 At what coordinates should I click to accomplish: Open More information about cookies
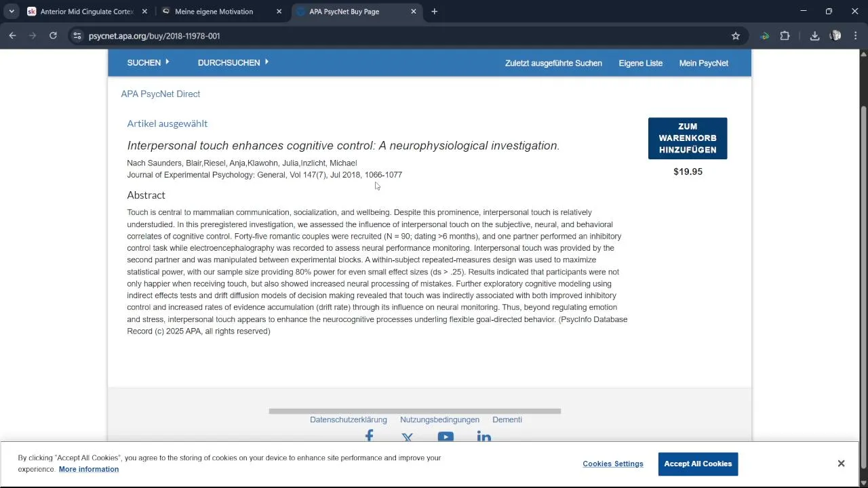[89, 469]
